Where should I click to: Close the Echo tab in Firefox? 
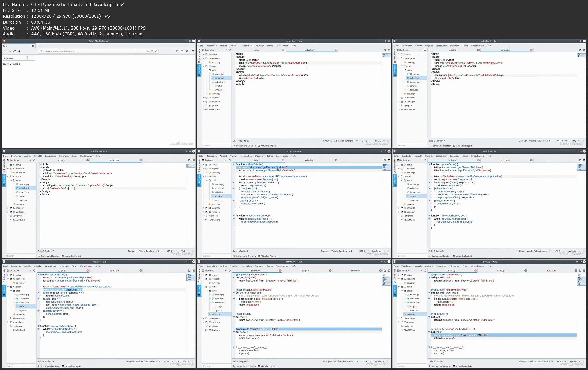[33, 46]
